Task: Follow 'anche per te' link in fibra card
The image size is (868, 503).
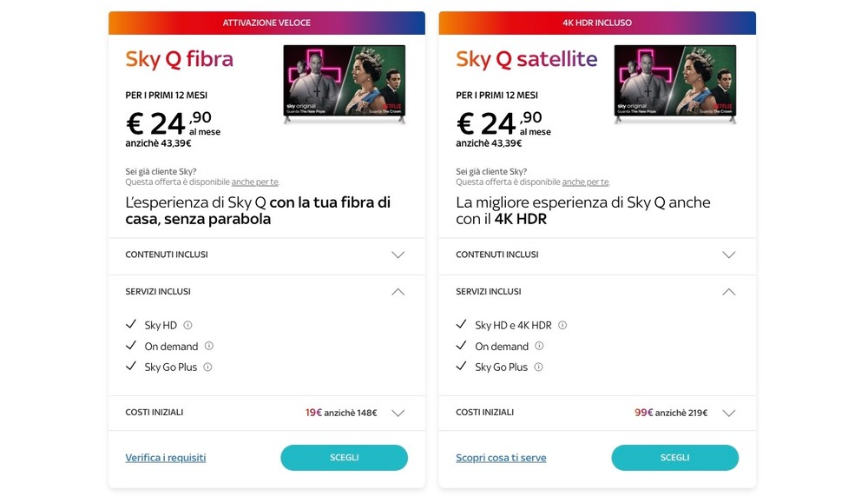Action: coord(254,182)
